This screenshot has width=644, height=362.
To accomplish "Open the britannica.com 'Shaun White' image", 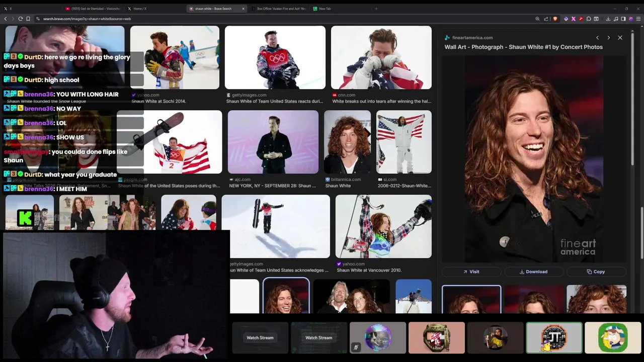I will coord(347,142).
